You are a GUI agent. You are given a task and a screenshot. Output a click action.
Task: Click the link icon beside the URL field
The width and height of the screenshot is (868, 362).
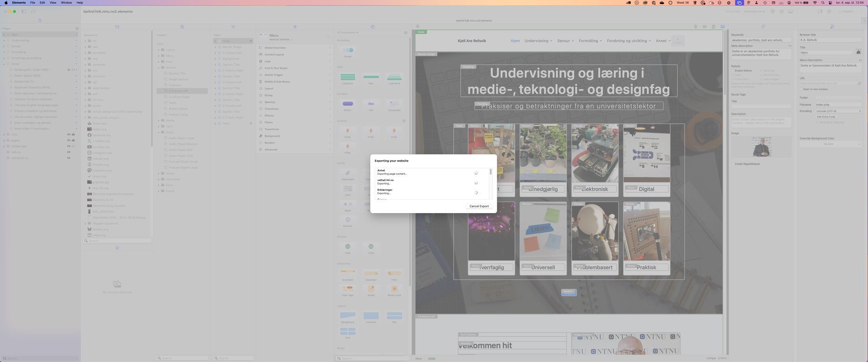pyautogui.click(x=859, y=83)
